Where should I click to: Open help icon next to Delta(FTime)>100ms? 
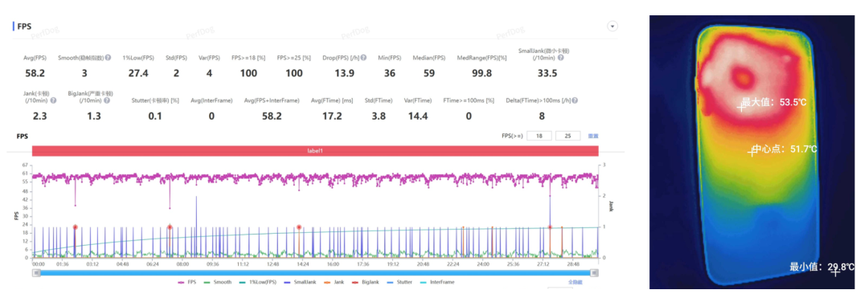[575, 100]
